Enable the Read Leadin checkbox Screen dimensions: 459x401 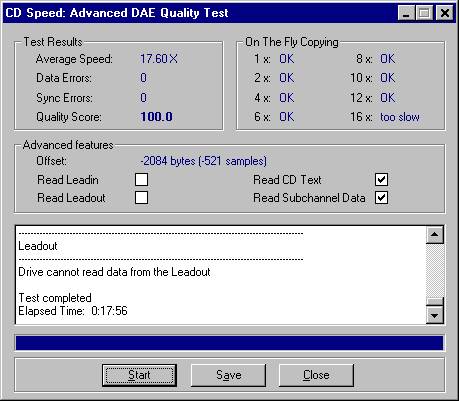(142, 179)
